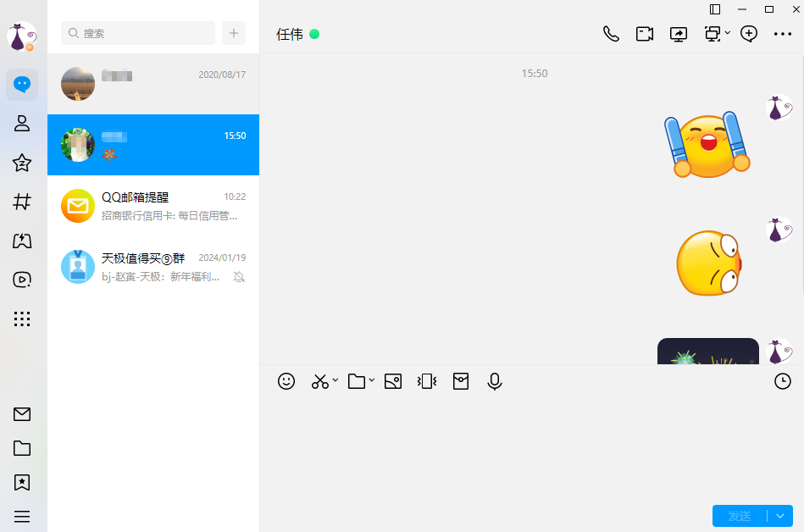This screenshot has height=532, width=804.
Task: Open the QQ邮箱提醒 conversation
Action: (x=153, y=206)
